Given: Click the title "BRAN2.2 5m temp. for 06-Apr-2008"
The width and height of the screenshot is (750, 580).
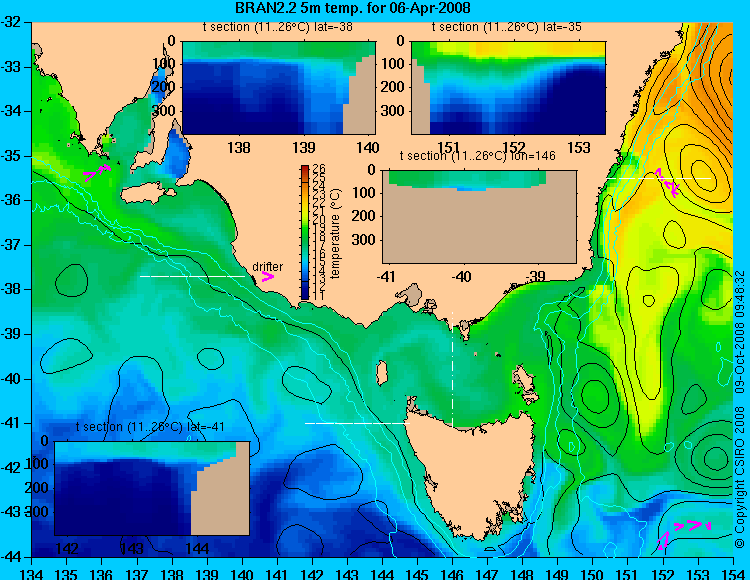Looking at the screenshot, I should 353,8.
